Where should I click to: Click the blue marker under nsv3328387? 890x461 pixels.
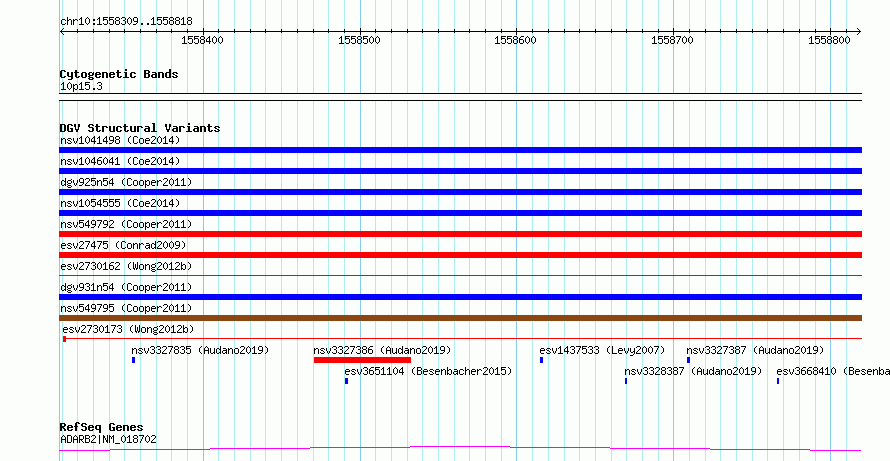(625, 381)
